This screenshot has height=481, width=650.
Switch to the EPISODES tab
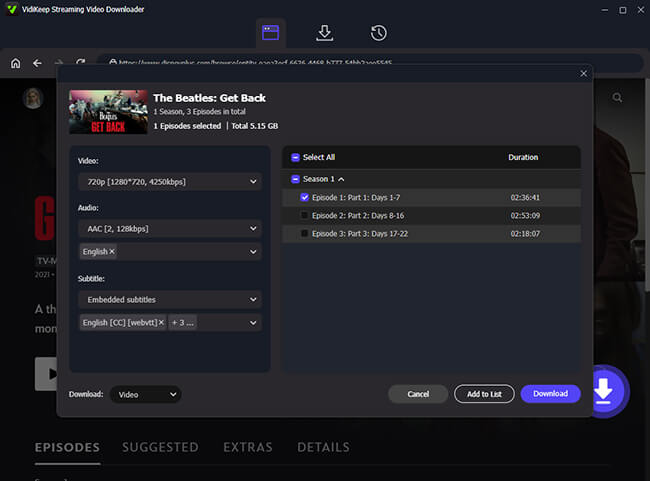tap(67, 447)
